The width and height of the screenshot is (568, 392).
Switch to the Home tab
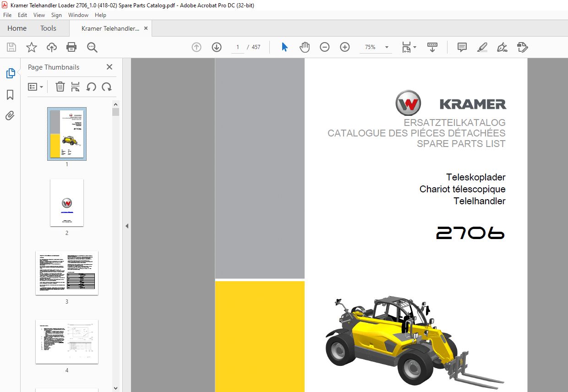(x=17, y=28)
